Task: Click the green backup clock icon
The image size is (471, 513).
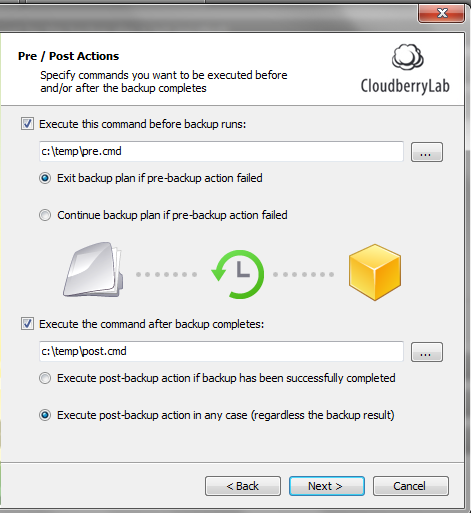Action: (x=238, y=274)
